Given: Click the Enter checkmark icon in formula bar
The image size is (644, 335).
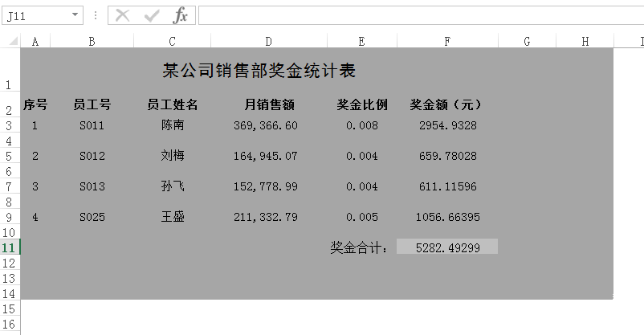Looking at the screenshot, I should click(152, 15).
